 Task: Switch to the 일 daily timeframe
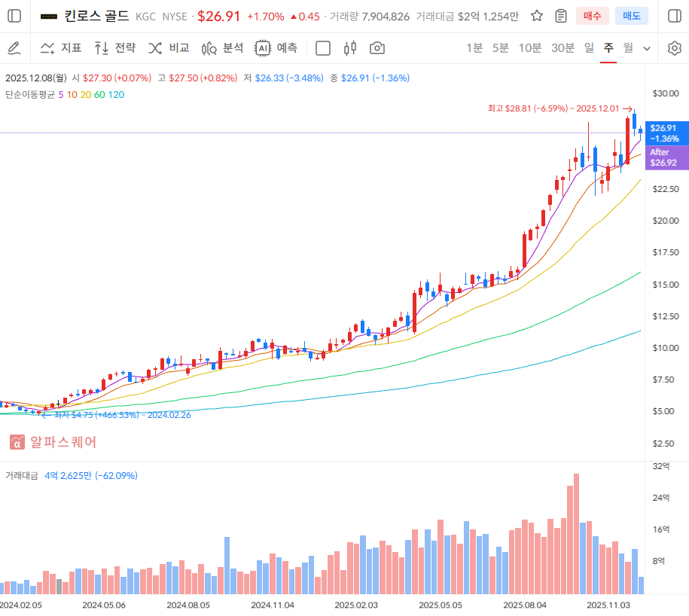tap(589, 48)
